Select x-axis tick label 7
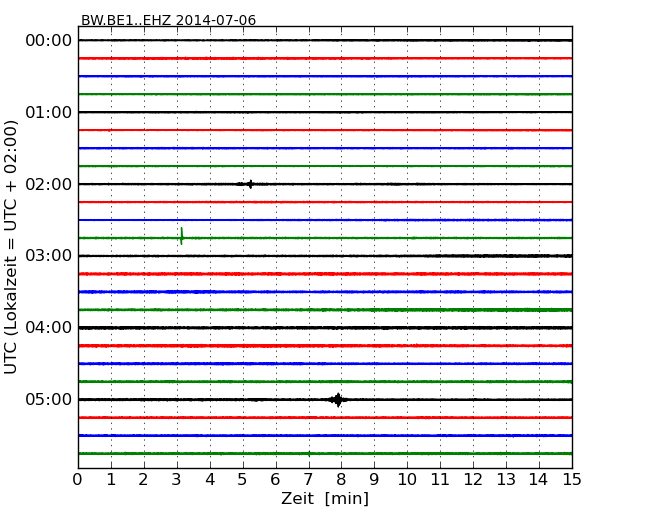The width and height of the screenshot is (650, 520). 308,480
